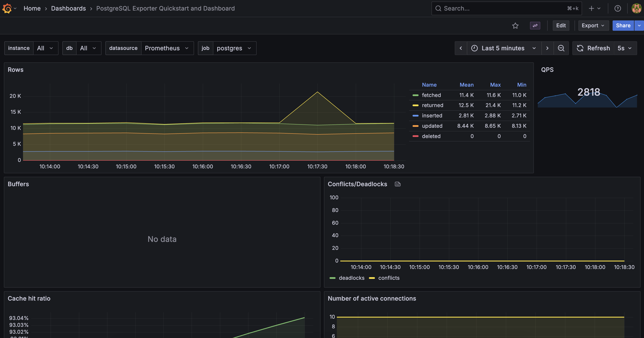
Task: Click the Grafana logo in the top-left
Action: click(7, 8)
